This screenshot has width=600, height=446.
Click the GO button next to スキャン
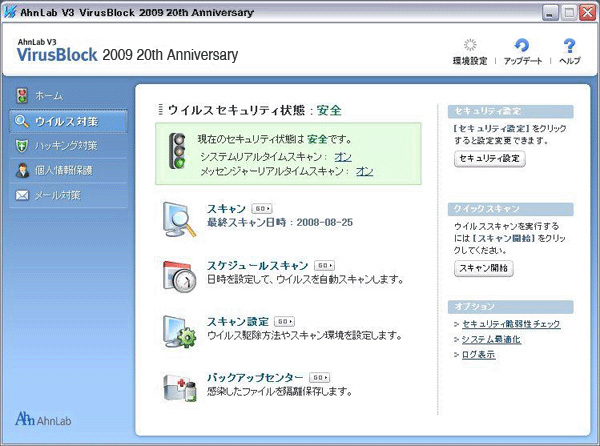tap(262, 209)
